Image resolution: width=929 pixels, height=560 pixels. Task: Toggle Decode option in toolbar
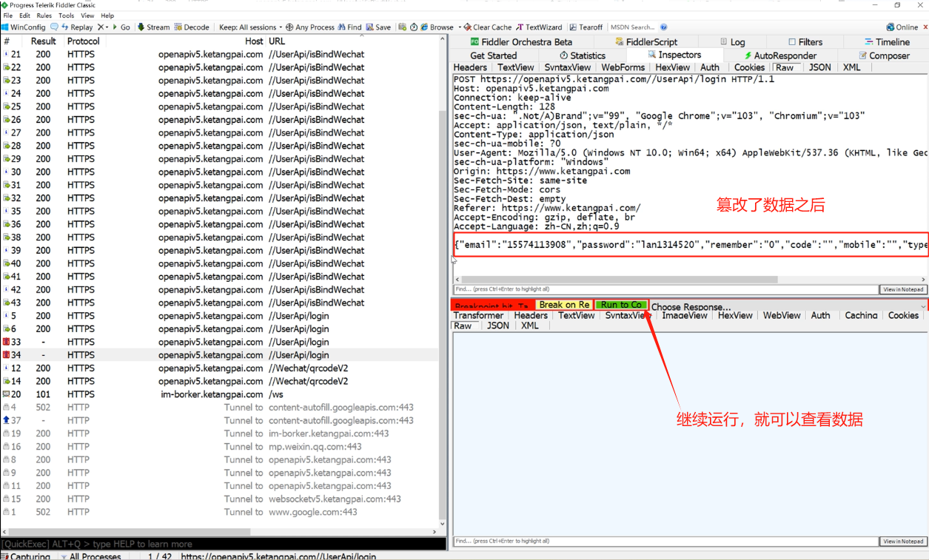tap(192, 27)
